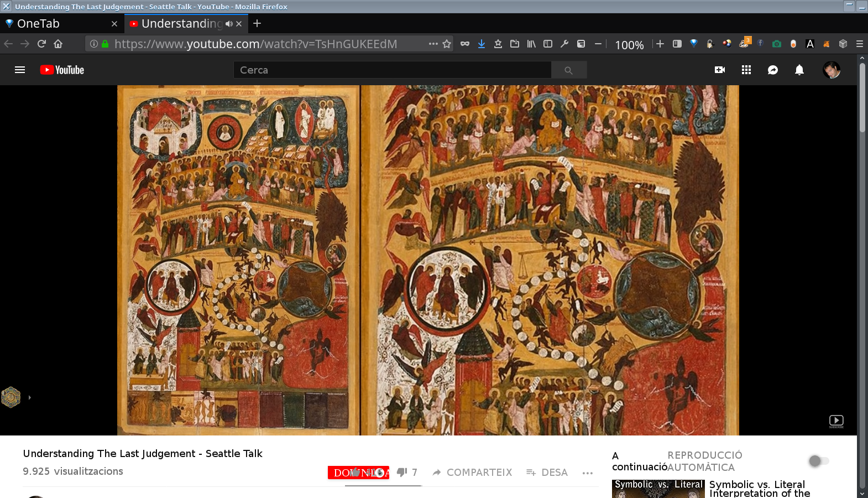This screenshot has height=498, width=868.
Task: Click the red download button
Action: tap(358, 473)
